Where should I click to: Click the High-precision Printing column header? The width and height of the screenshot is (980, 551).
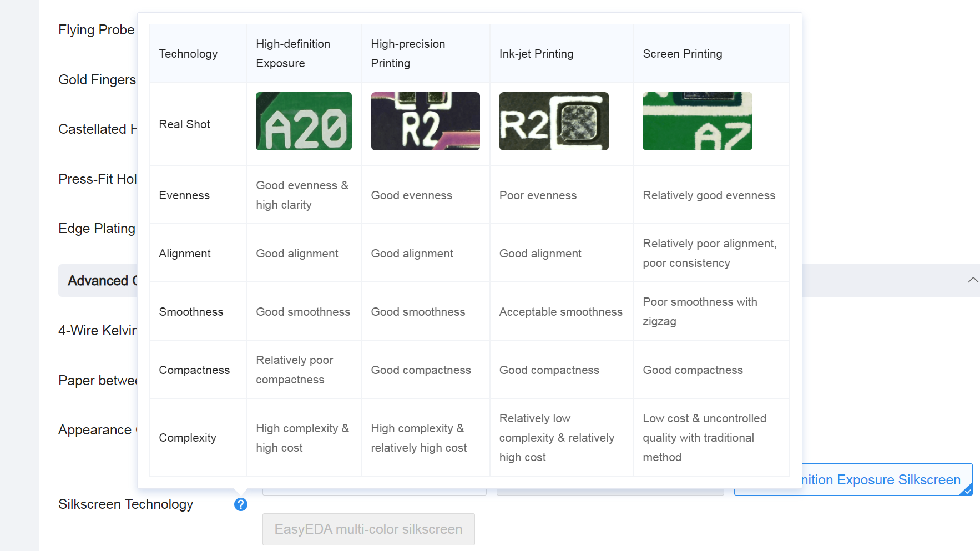pos(408,53)
